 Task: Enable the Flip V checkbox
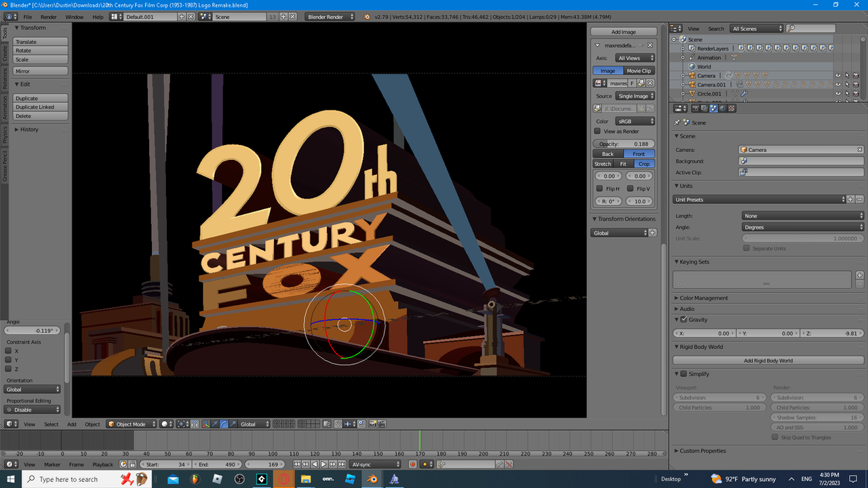click(x=630, y=188)
